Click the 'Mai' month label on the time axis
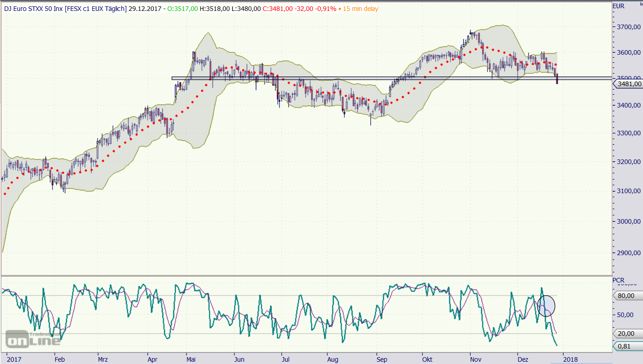This screenshot has width=643, height=364. [x=191, y=359]
